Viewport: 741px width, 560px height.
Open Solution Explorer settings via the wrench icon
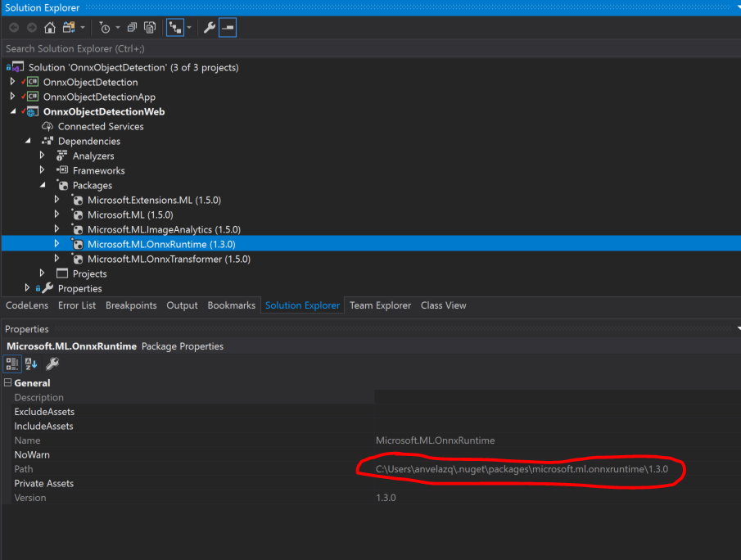click(x=208, y=27)
